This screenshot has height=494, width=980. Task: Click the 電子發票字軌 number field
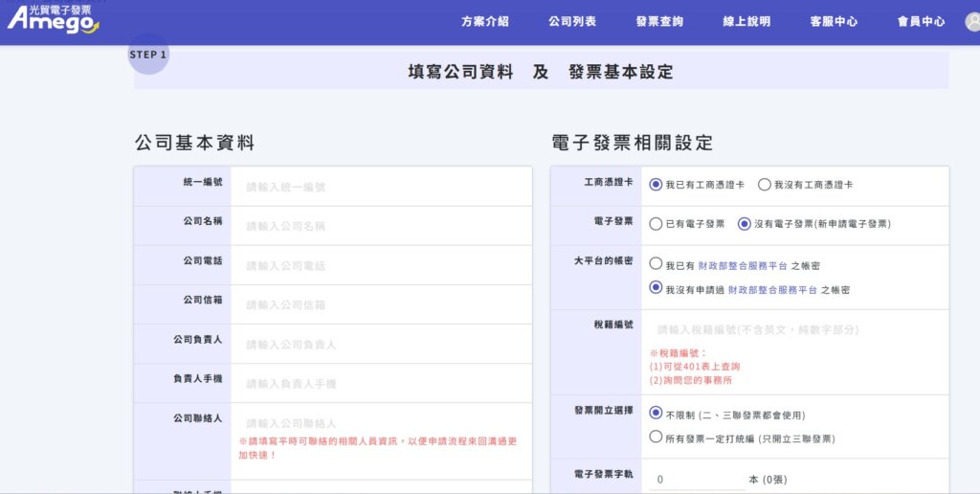[x=697, y=480]
